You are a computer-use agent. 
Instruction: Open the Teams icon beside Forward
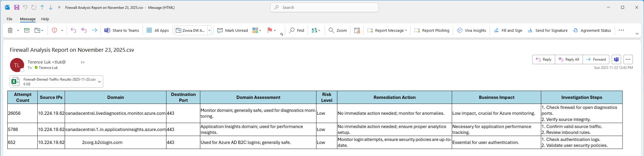(616, 59)
